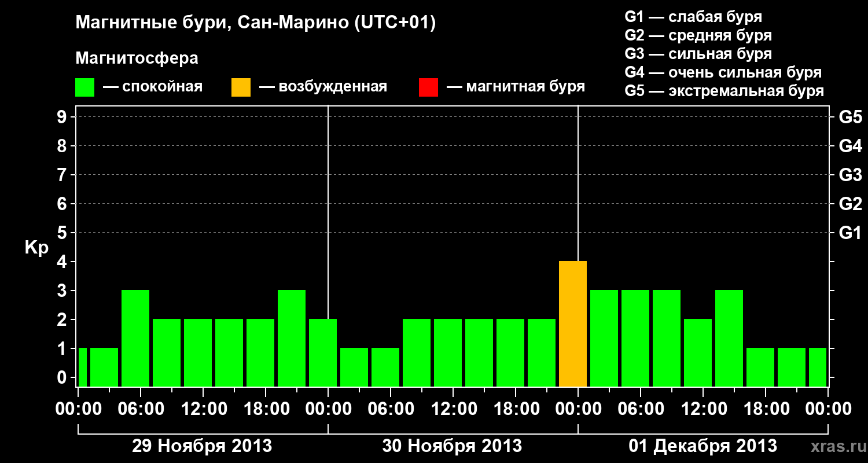Select the Kp 3 bar at 06:00 on 1 December
This screenshot has width=868, height=463.
tap(635, 338)
